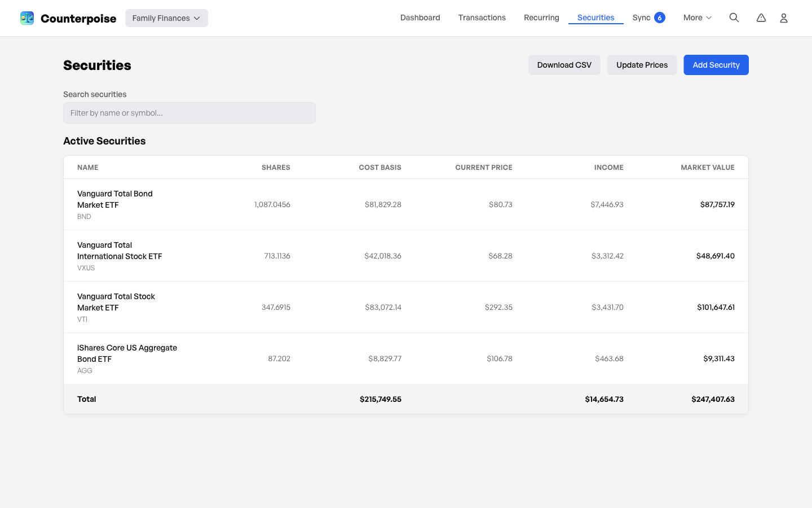Select Vanguard Total Stock Market ETF name
812x508 pixels.
tap(116, 302)
